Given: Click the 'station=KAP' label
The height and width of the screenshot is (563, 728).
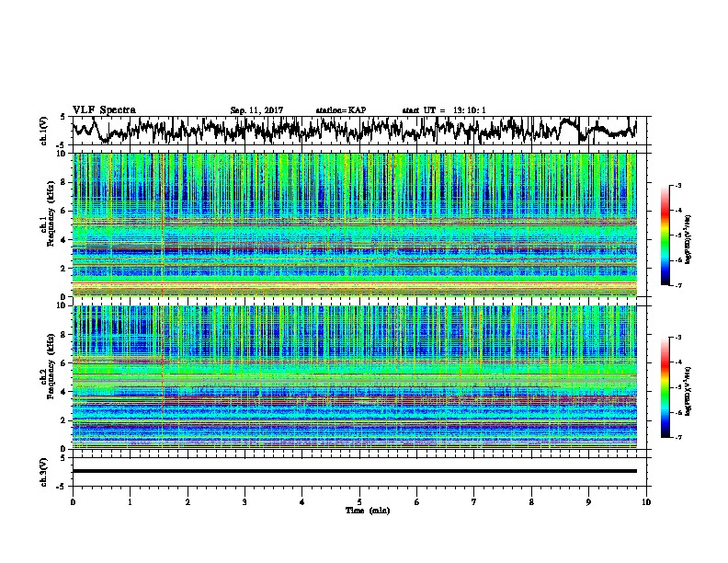Looking at the screenshot, I should click(341, 110).
